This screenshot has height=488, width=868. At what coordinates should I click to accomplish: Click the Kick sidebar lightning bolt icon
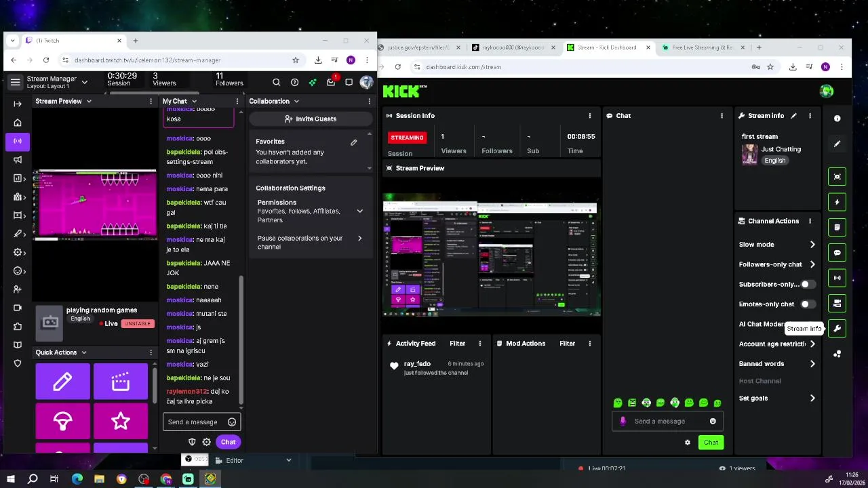[x=837, y=202]
